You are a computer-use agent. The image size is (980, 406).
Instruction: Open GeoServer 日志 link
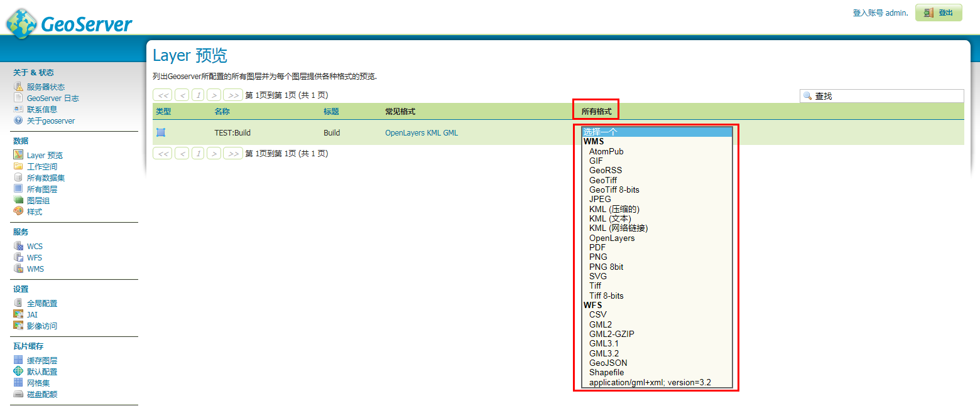click(53, 99)
